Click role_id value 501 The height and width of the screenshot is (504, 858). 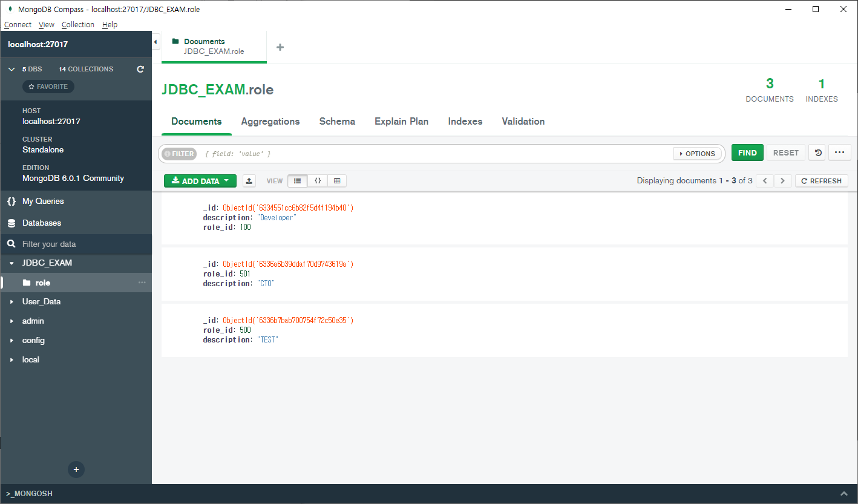245,274
